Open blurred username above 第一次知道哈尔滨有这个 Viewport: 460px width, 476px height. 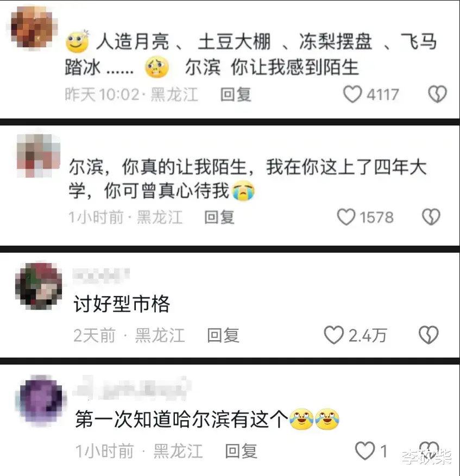pos(132,388)
